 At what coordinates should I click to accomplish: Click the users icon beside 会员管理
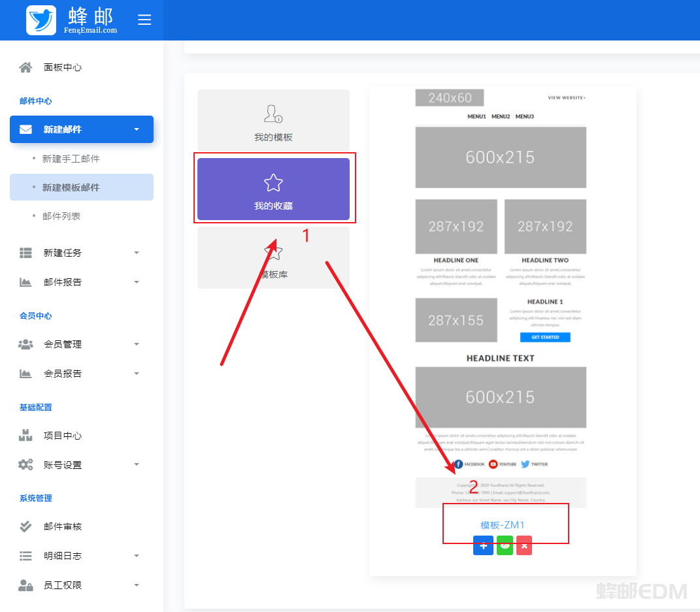click(25, 344)
